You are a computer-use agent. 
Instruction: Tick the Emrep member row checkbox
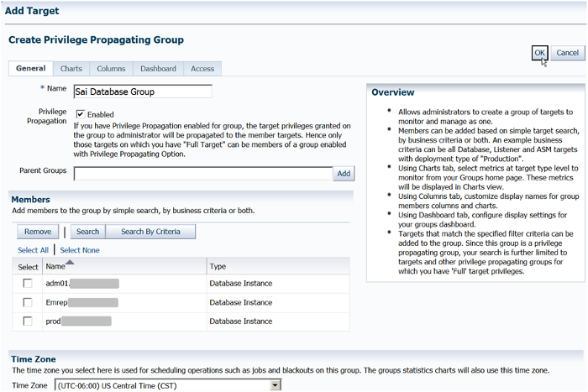(x=28, y=302)
